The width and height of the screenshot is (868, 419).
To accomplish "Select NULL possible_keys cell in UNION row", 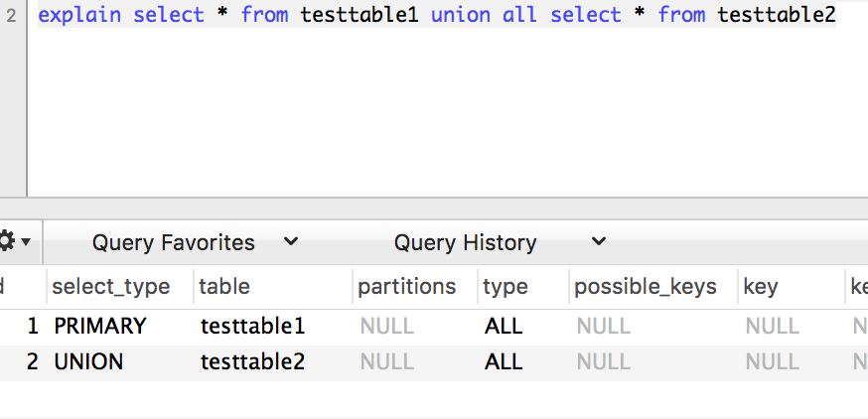I will pos(603,362).
